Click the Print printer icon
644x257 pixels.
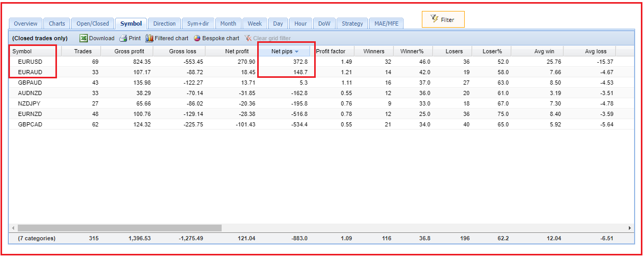[x=123, y=38]
